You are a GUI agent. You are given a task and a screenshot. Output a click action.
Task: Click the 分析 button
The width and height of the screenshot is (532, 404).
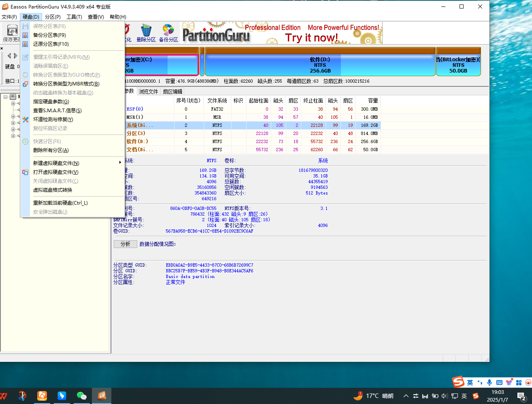click(x=126, y=244)
